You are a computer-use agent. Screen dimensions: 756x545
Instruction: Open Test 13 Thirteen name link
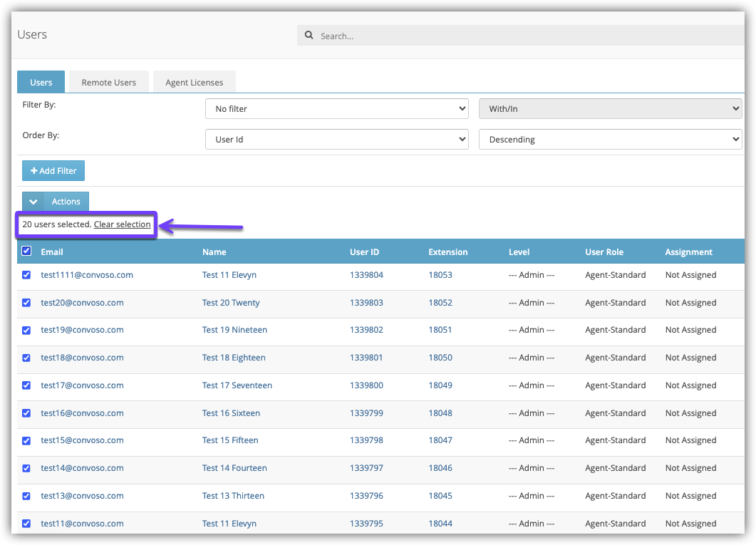(x=234, y=495)
